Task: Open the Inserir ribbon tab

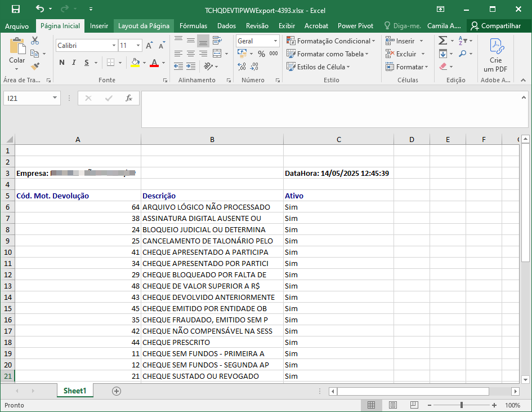Action: pyautogui.click(x=99, y=26)
